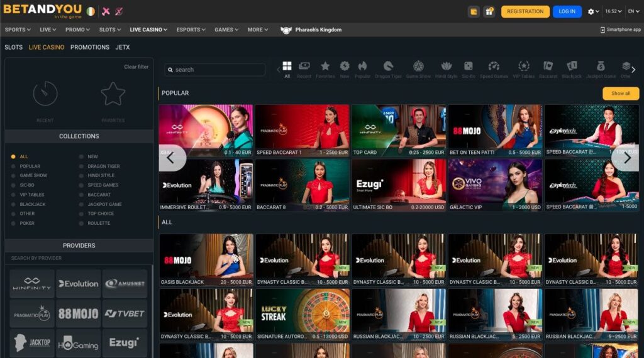Switch to the SLOTS sub-tab
The height and width of the screenshot is (358, 644).
click(x=14, y=47)
